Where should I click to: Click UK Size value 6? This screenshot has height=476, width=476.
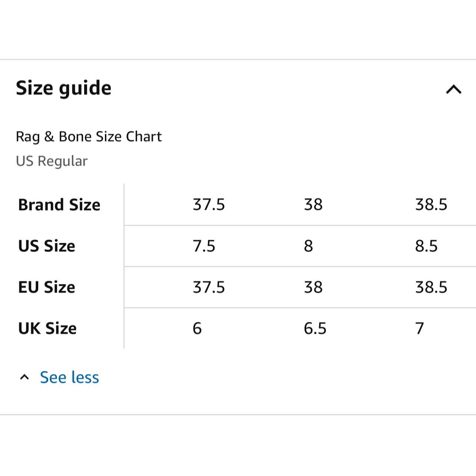(197, 328)
